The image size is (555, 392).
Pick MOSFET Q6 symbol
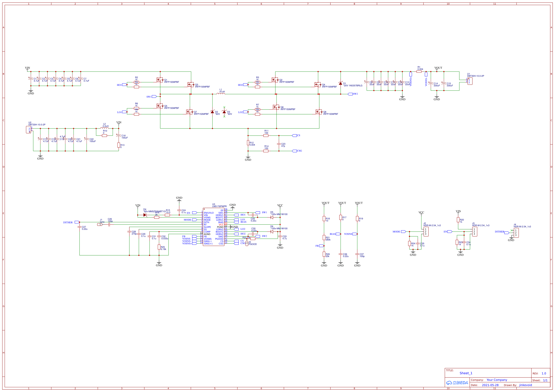(x=276, y=107)
